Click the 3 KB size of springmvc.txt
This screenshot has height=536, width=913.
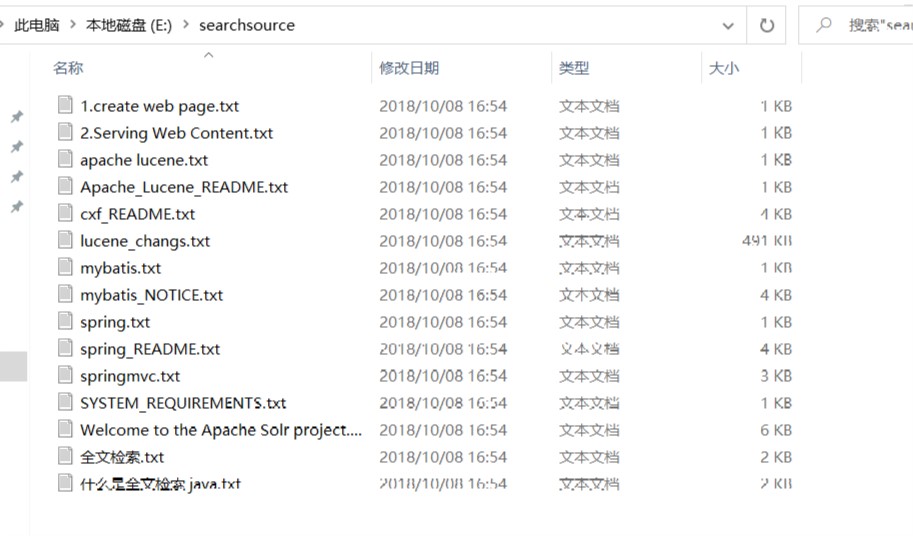(776, 376)
